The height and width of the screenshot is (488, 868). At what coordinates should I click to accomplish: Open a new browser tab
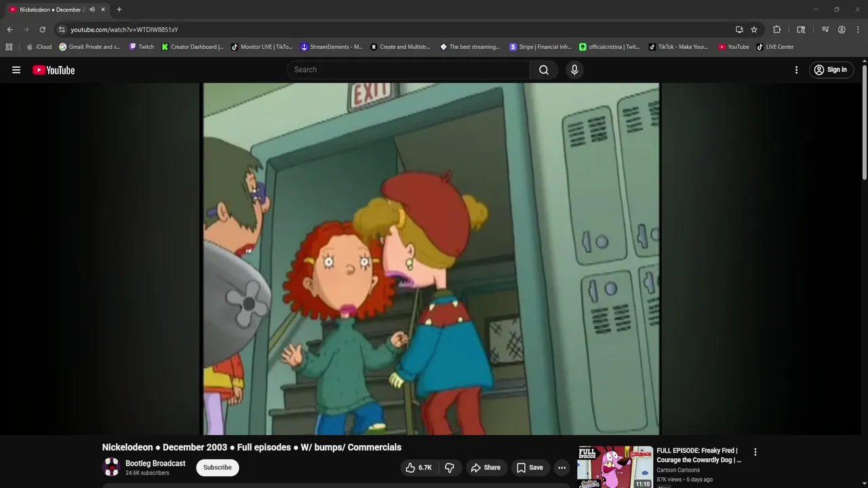pyautogui.click(x=119, y=9)
